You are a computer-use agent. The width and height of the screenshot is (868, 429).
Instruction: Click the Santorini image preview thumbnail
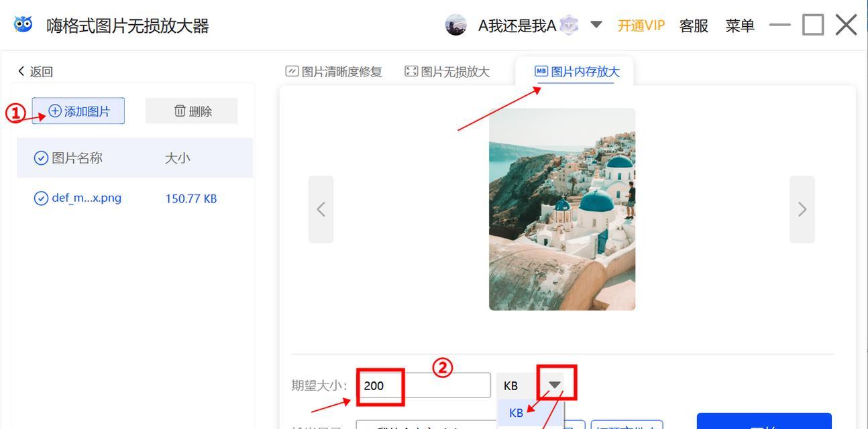562,209
